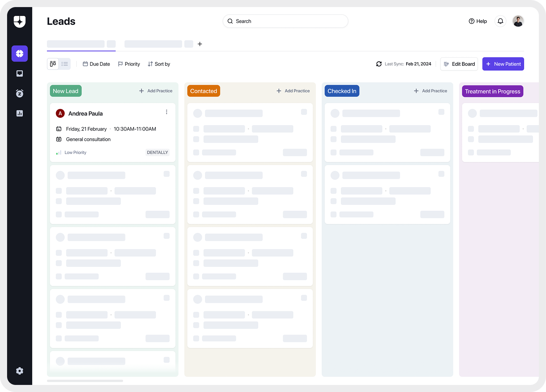Screen dimensions: 546x392
Task: Add Practice to Contacted column
Action: (293, 91)
